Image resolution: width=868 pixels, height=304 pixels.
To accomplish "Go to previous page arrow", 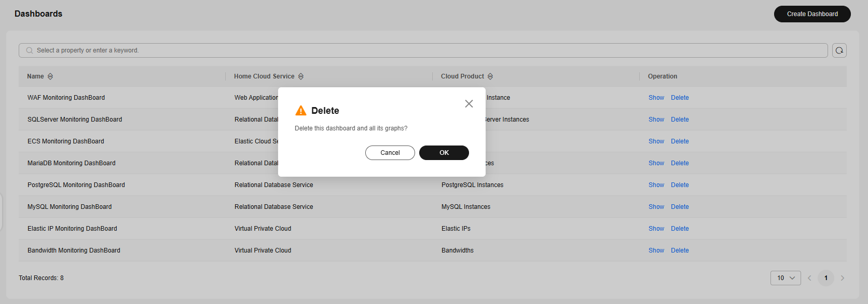I will (809, 278).
